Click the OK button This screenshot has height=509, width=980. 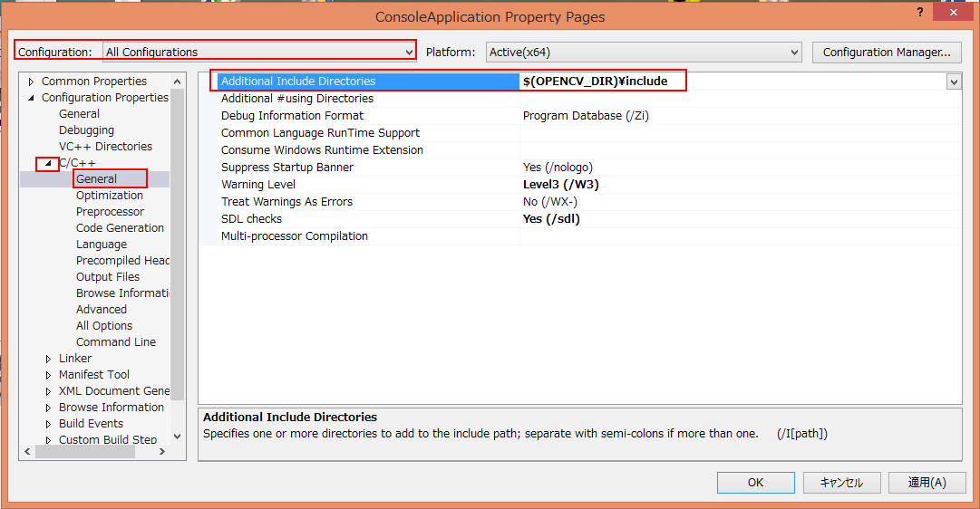pos(756,482)
